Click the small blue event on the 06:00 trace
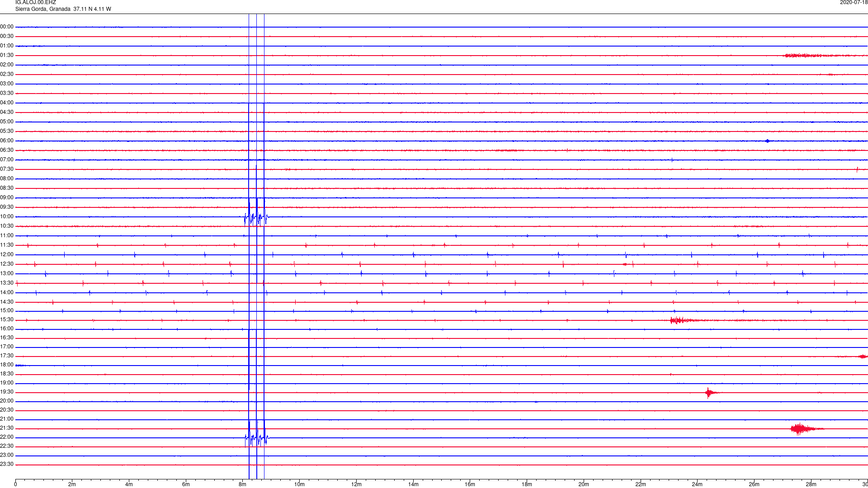The width and height of the screenshot is (868, 488). [768, 141]
